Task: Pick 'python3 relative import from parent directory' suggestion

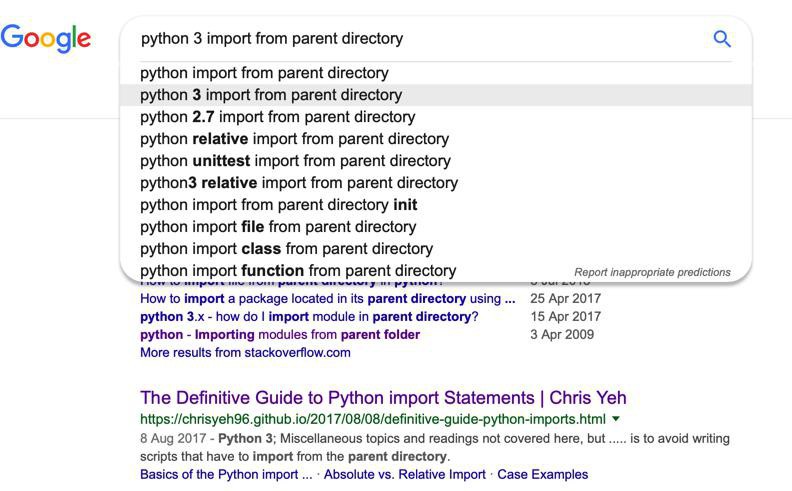Action: 436,183
